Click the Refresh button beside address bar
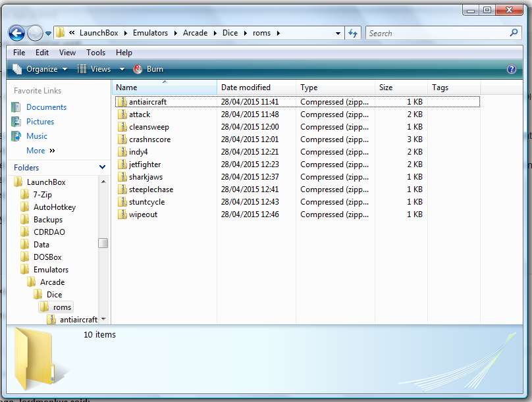The width and height of the screenshot is (532, 402). [353, 33]
